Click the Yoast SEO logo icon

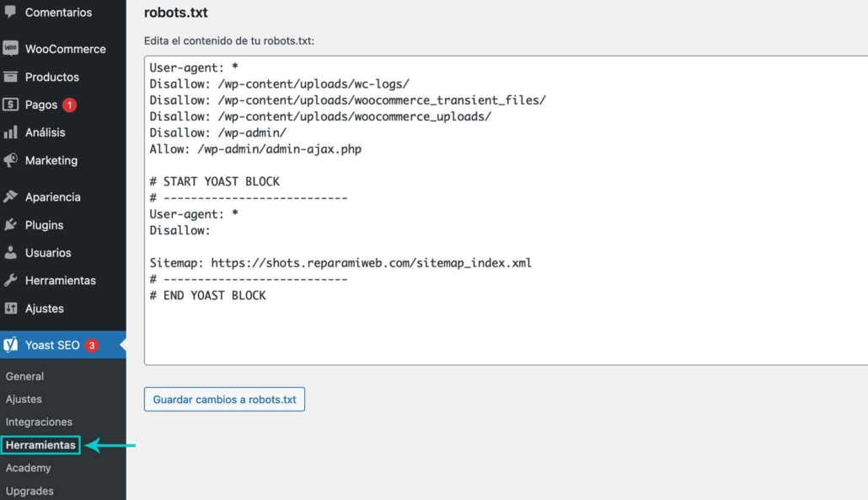pos(10,345)
